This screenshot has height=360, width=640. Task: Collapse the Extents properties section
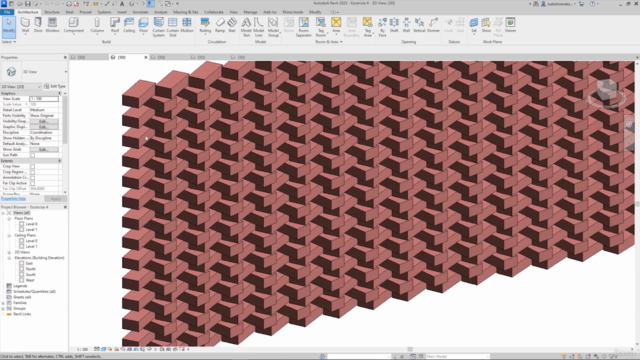coord(60,161)
